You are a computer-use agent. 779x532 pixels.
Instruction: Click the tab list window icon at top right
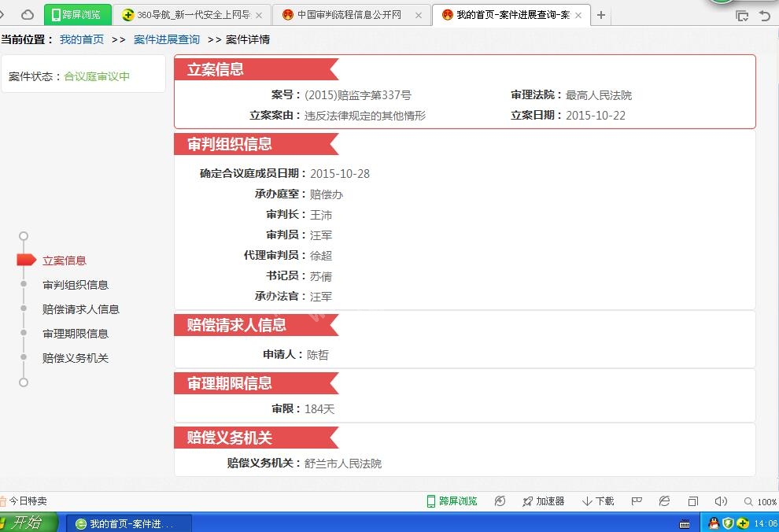(x=742, y=16)
